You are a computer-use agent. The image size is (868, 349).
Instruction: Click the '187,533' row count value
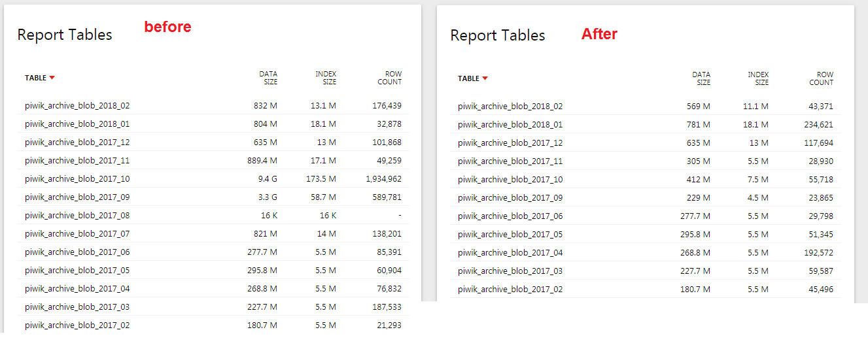(x=387, y=307)
